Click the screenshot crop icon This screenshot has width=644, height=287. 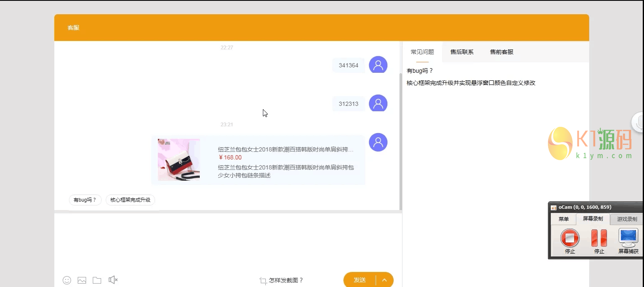coord(263,281)
